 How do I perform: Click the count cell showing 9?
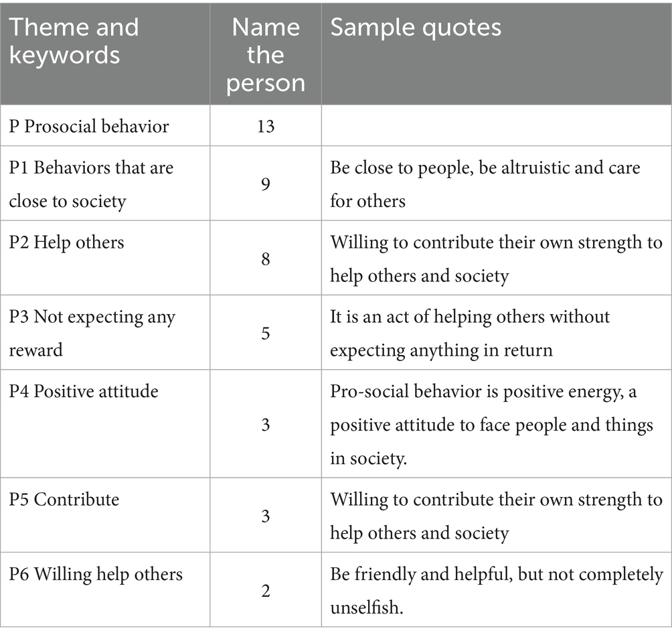(265, 184)
